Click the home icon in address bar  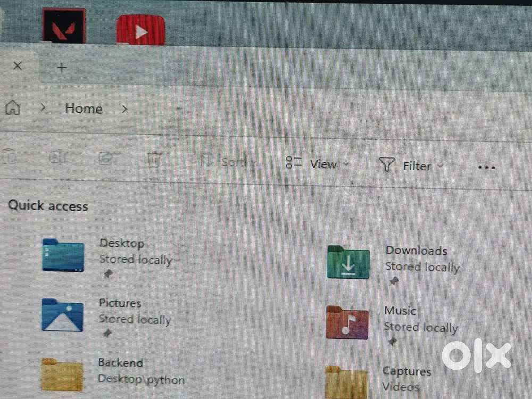[x=13, y=108]
